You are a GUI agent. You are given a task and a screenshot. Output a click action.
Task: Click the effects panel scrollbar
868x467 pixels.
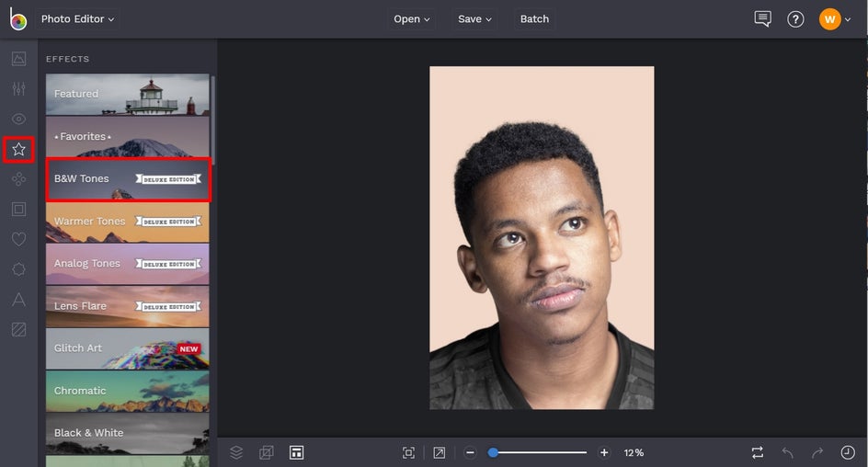point(213,119)
